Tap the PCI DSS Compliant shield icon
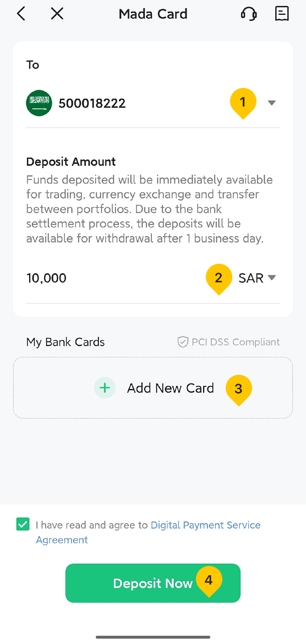Viewport: 306px width, 644px height. (183, 342)
